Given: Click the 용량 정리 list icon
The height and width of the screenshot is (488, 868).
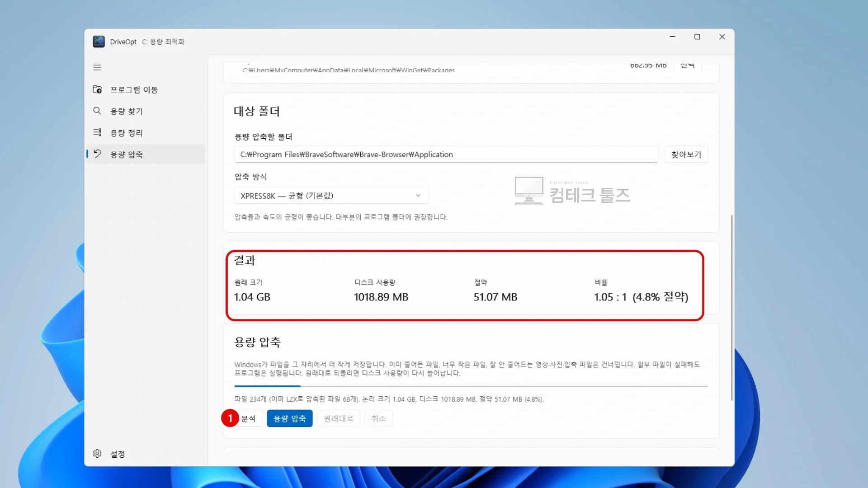Looking at the screenshot, I should 97,132.
